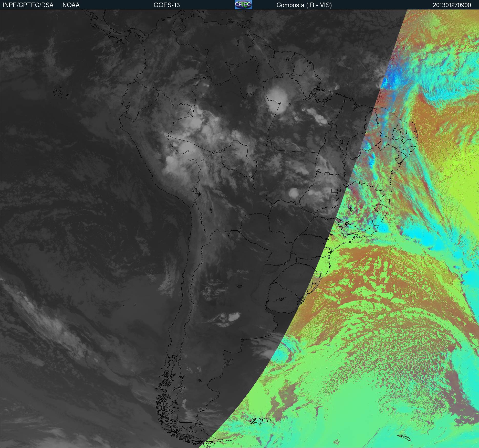Screen dimensions: 479x448
Task: Click the NOAA label in the header
Action: pos(71,5)
